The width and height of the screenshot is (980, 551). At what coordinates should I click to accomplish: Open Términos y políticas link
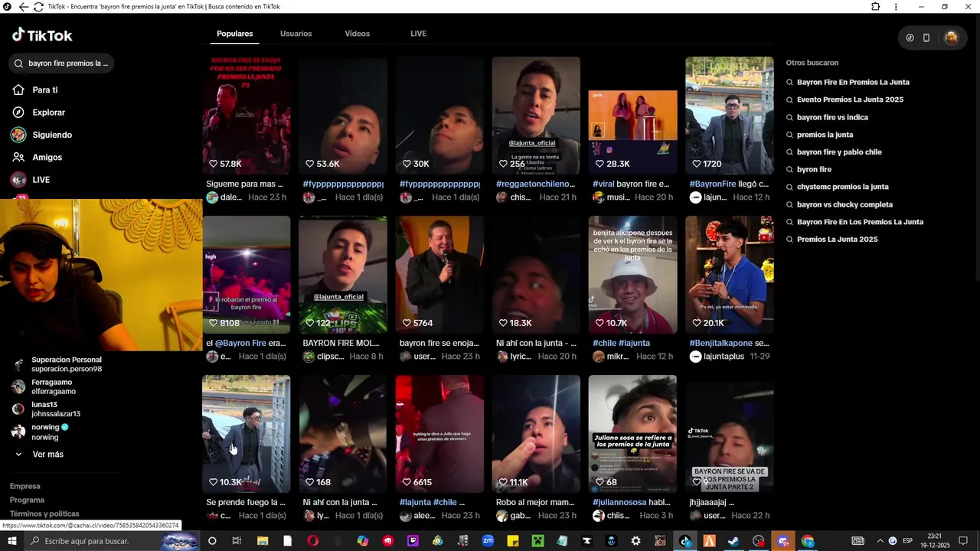pyautogui.click(x=44, y=514)
